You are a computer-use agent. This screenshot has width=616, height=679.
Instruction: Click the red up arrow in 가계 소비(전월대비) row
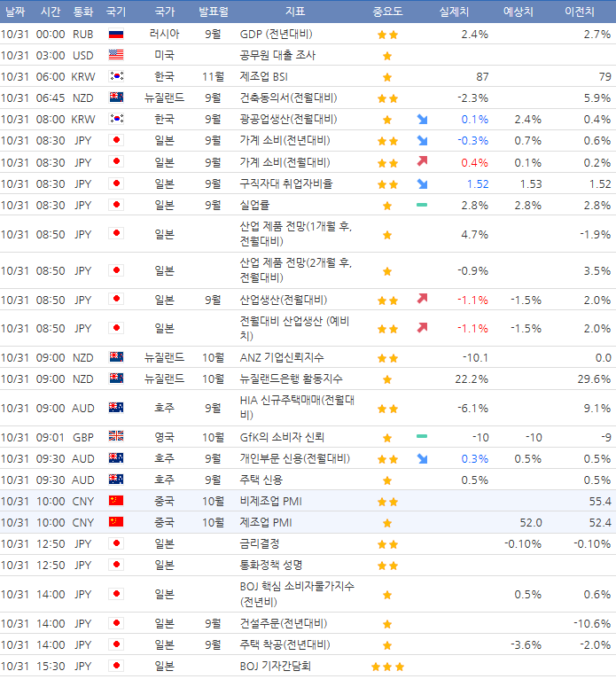click(x=422, y=161)
